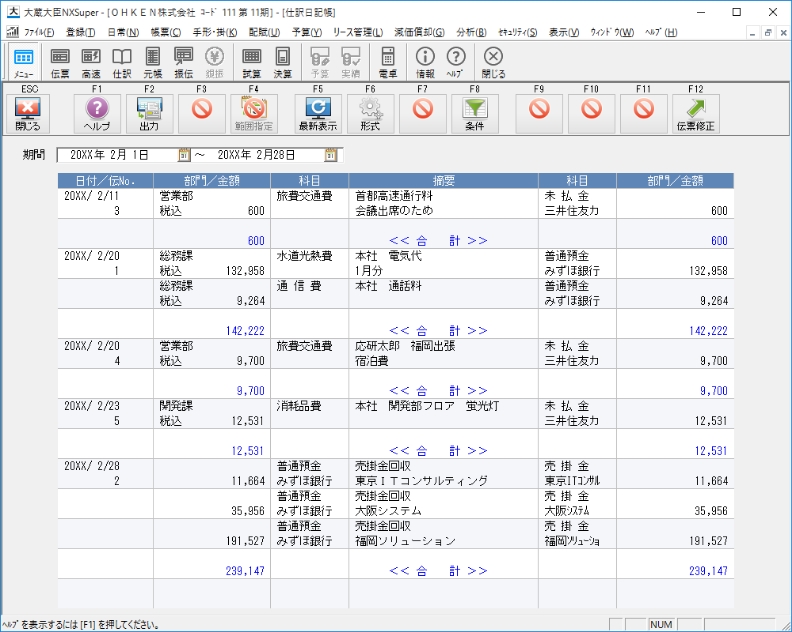Refresh with F5 最新表示 button
Screen dimensions: 792x632
(318, 114)
